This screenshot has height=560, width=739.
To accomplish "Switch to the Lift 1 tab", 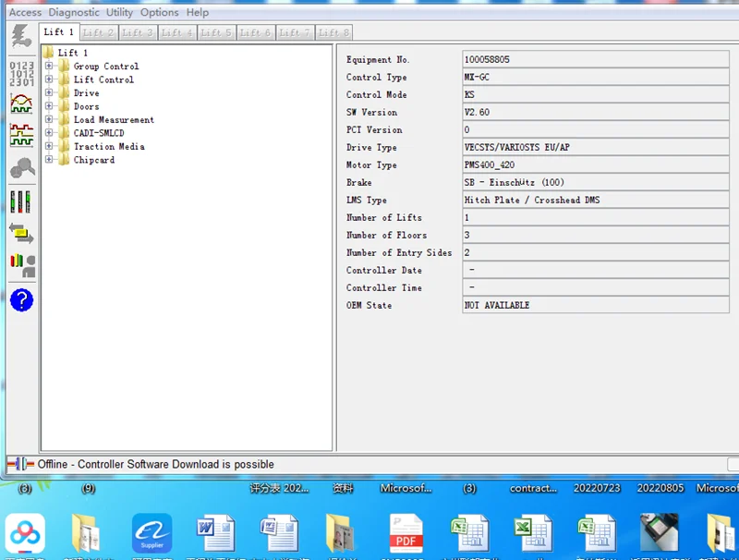I will (x=58, y=32).
